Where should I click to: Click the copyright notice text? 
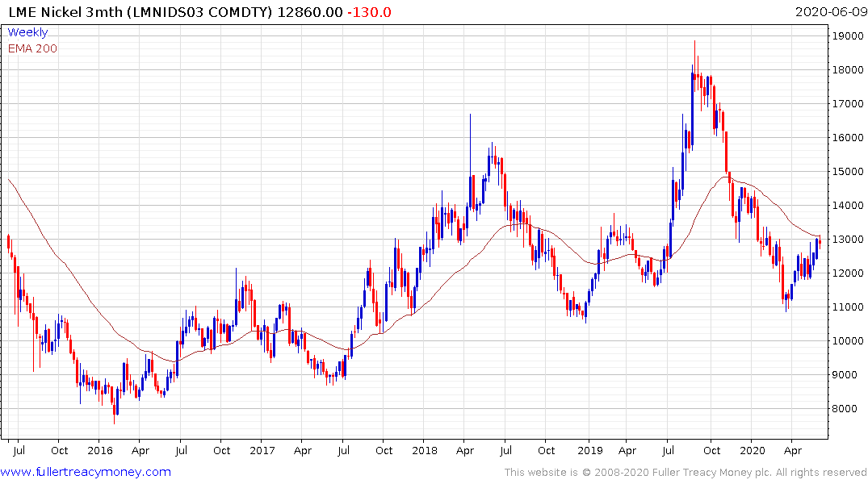[686, 473]
